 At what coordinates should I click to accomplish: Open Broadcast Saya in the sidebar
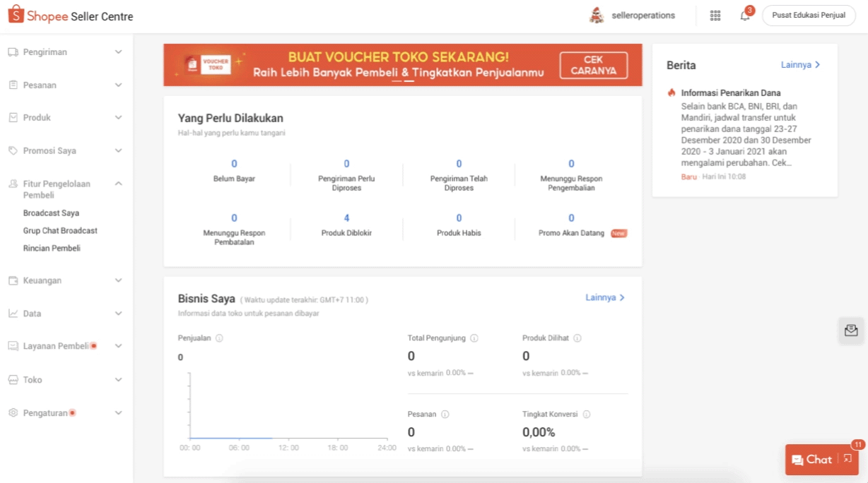tap(51, 213)
